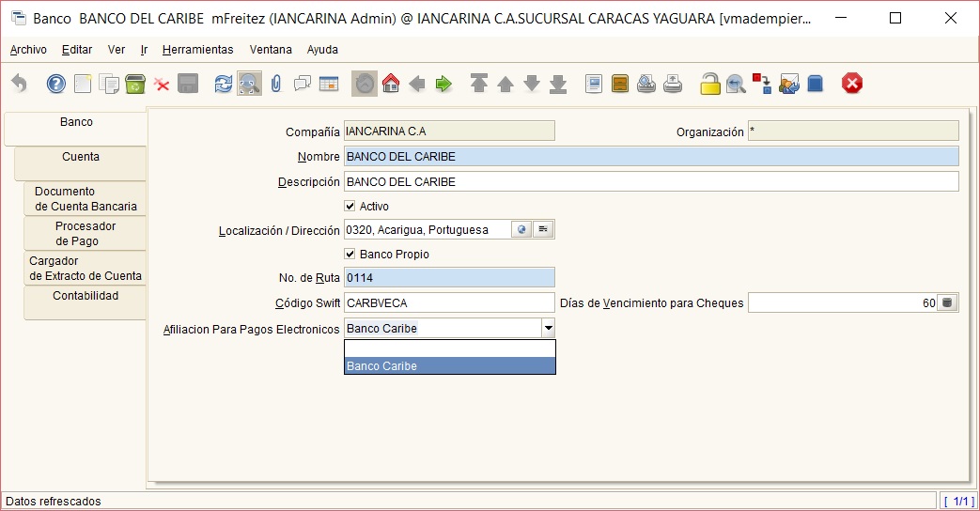Click the Active workflows icon
980x511 pixels.
point(762,83)
